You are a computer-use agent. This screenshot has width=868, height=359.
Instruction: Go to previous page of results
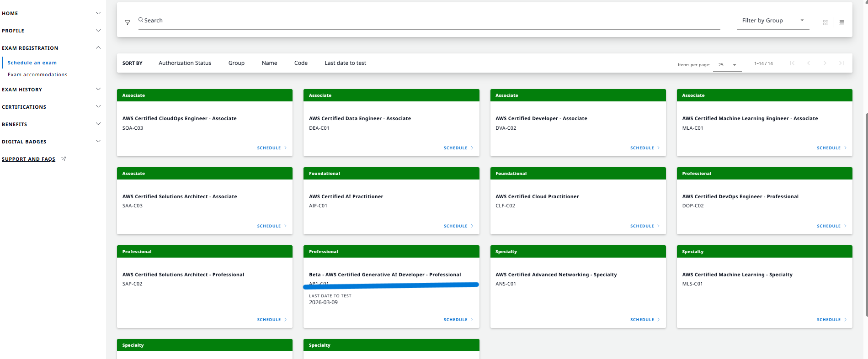click(x=809, y=63)
